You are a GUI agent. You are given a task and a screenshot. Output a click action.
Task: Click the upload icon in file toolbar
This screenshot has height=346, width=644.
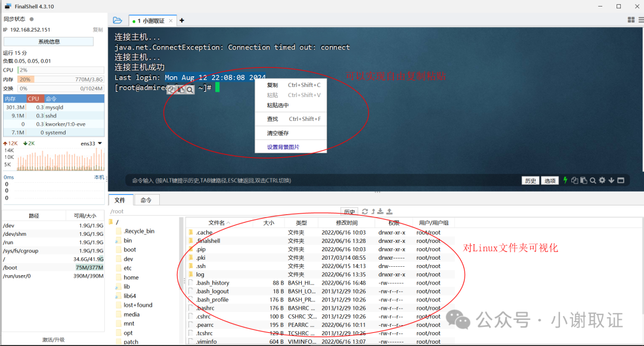point(389,211)
